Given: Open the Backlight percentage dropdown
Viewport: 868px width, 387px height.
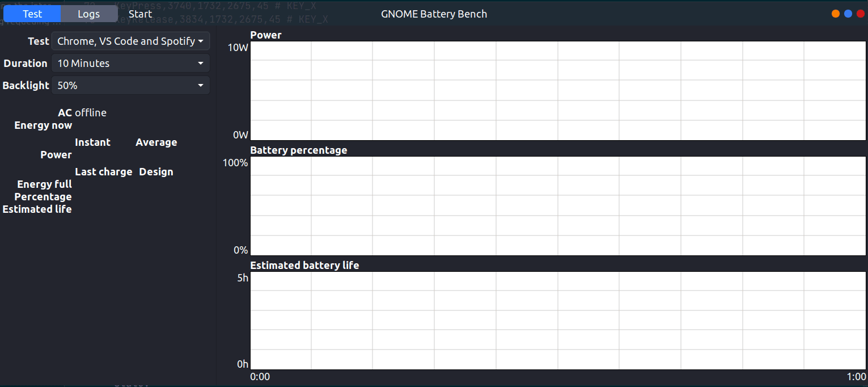Looking at the screenshot, I should pos(130,85).
